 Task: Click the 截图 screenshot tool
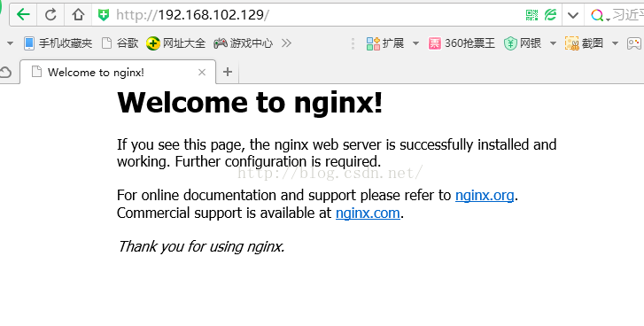584,43
